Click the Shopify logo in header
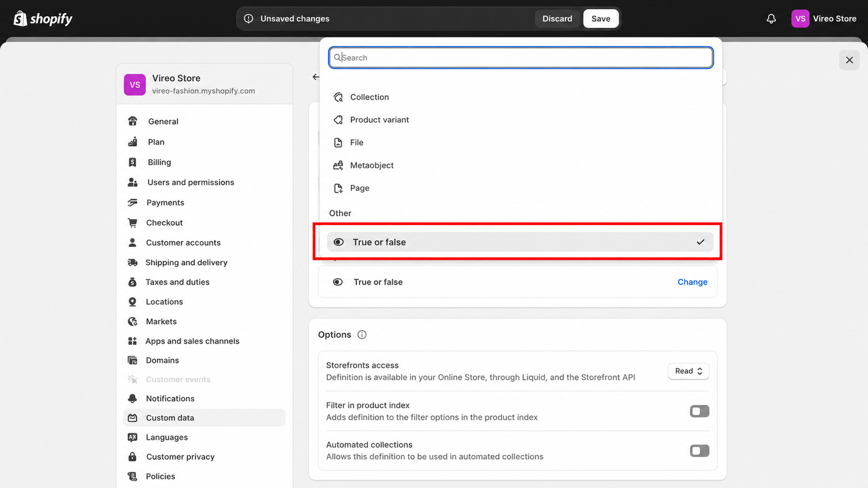 click(43, 18)
